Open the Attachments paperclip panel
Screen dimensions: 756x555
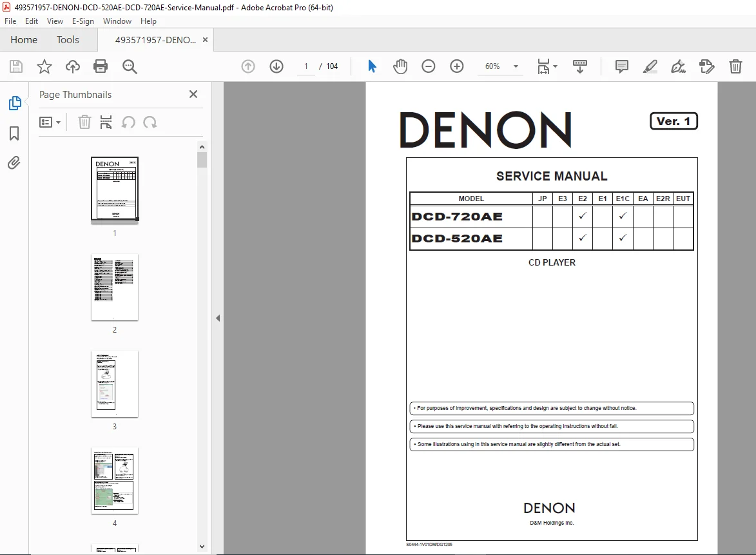(14, 163)
